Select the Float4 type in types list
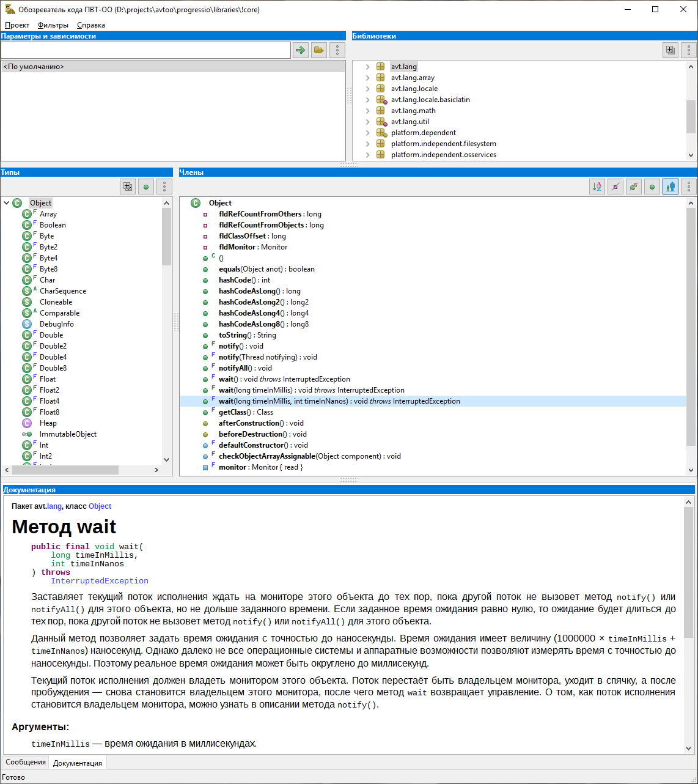698x784 pixels. click(50, 401)
